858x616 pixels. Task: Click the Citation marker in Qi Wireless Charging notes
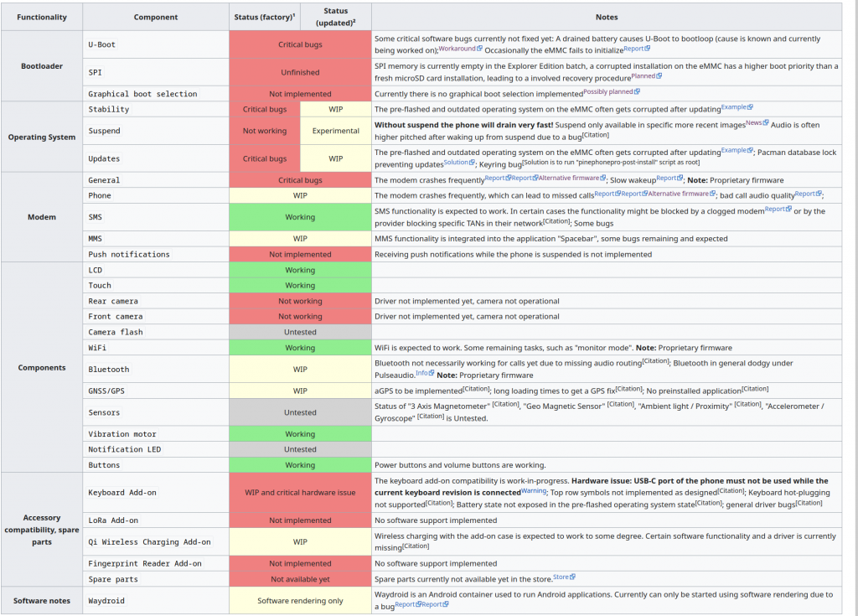(416, 546)
